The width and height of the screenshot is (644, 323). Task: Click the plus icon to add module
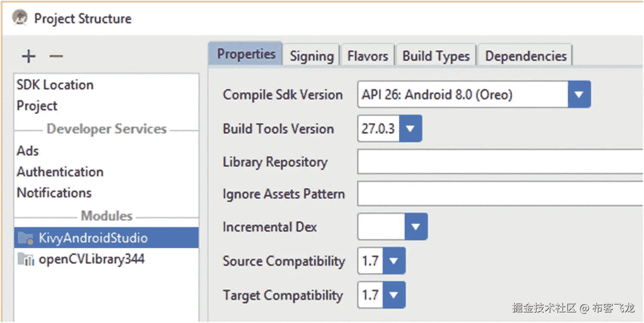(x=29, y=56)
